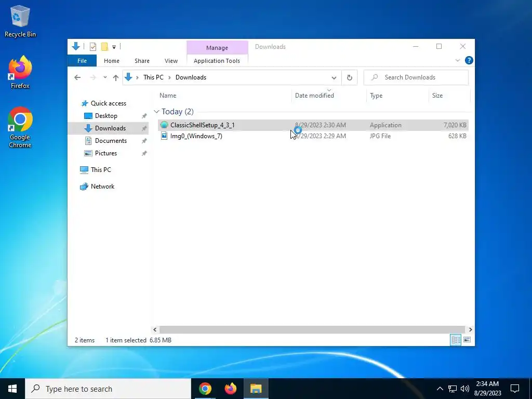
Task: Switch to the View ribbon tab
Action: [171, 61]
